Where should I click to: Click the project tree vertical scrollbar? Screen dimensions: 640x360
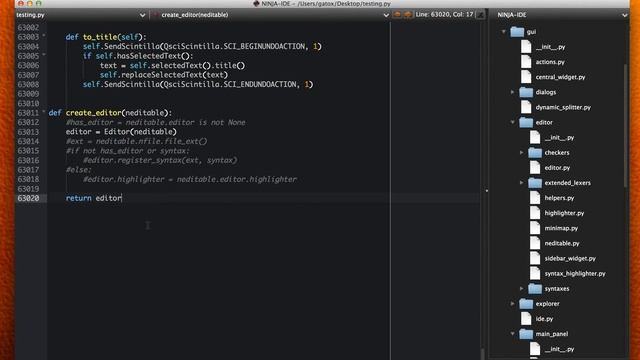click(x=626, y=126)
